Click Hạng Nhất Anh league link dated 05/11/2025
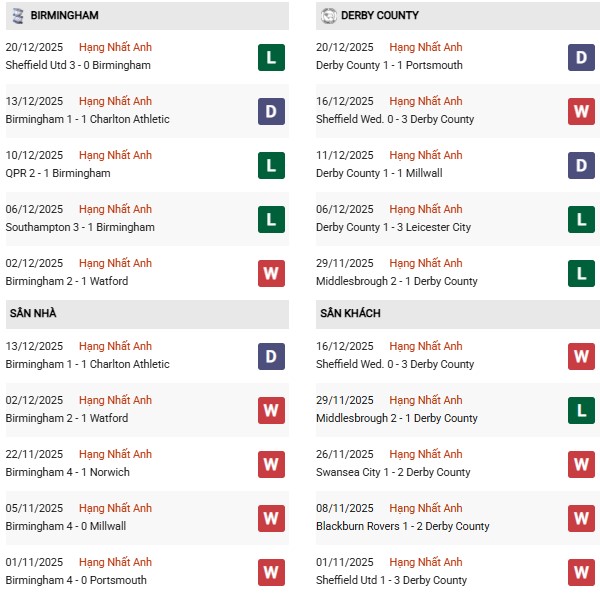Screen dimensions: 600x596 [116, 508]
